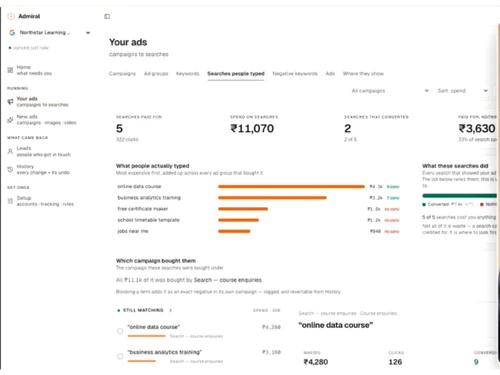Click the "322 clicks" text
Screen dimensions: 500x375
pos(127,139)
